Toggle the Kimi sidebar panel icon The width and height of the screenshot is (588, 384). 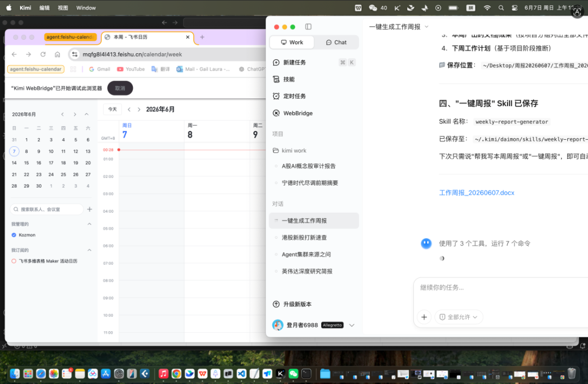[x=308, y=27]
